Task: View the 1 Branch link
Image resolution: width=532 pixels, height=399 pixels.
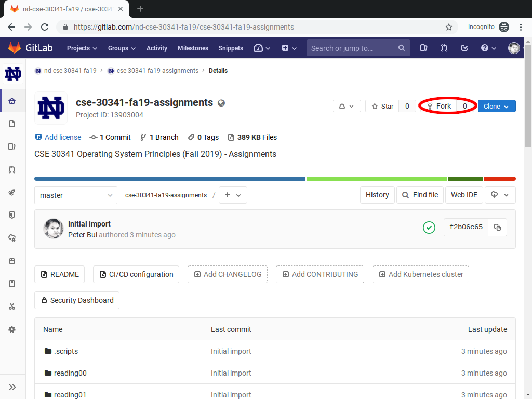Action: (x=159, y=137)
